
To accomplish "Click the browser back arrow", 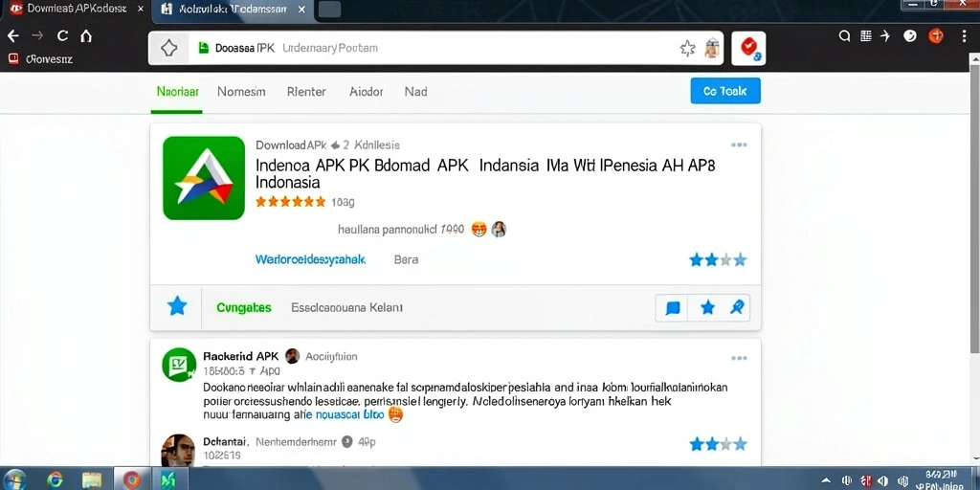I will coord(13,36).
